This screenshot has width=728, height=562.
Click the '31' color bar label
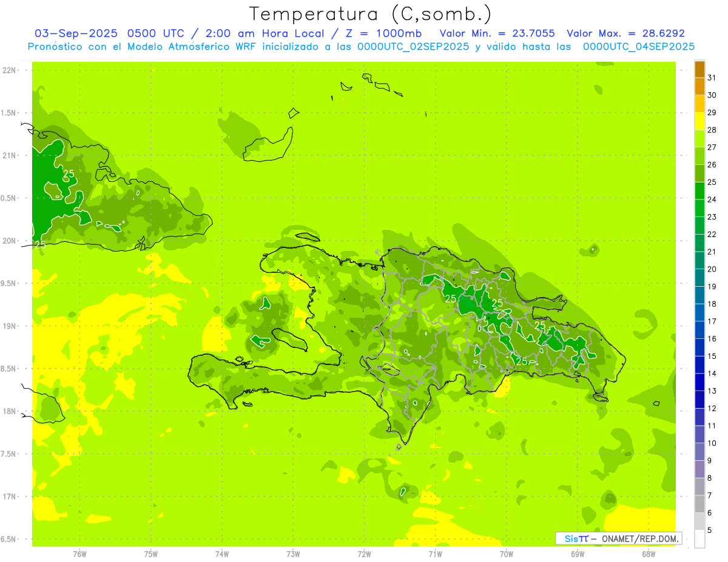point(712,78)
